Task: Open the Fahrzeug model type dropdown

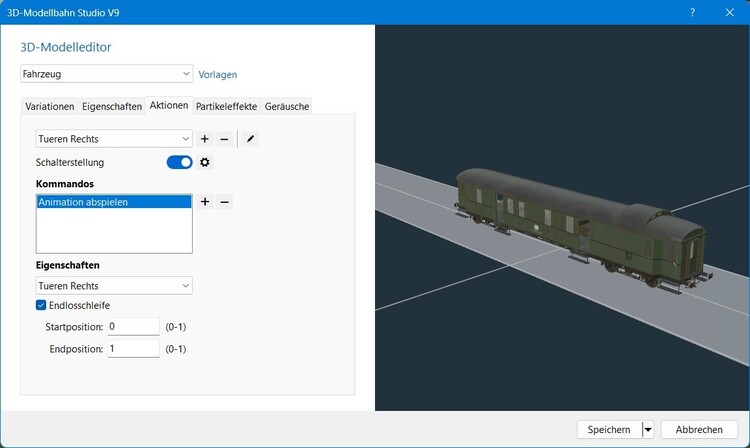Action: 106,74
